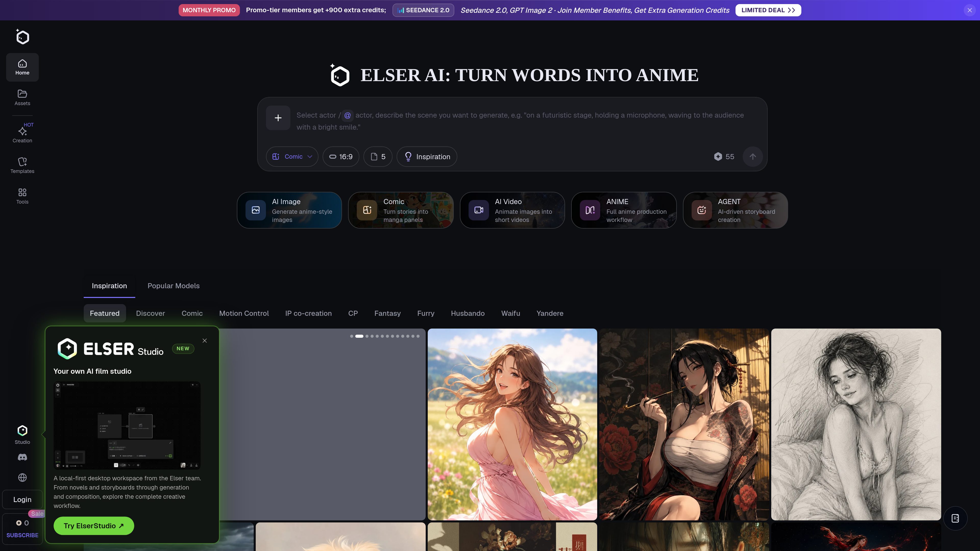The width and height of the screenshot is (980, 551).
Task: Open the AGENT storyboard card
Action: tap(735, 210)
